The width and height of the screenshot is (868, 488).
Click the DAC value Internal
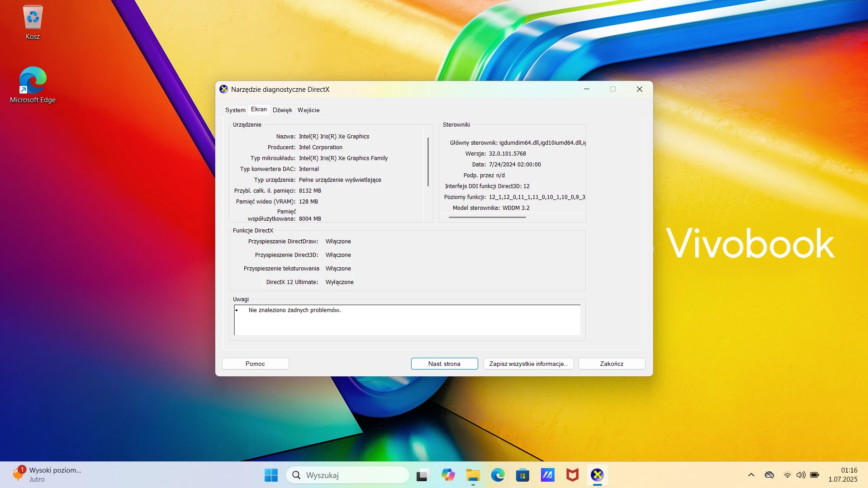click(308, 169)
